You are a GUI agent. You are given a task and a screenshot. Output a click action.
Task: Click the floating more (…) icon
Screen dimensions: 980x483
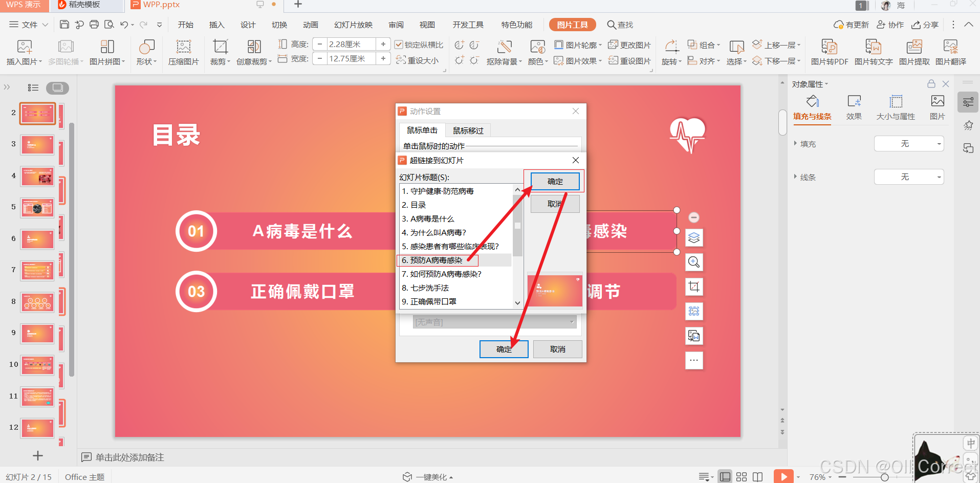(694, 360)
